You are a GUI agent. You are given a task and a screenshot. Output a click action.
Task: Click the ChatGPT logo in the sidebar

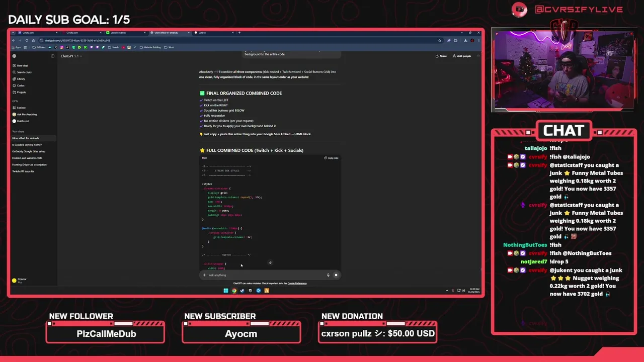coord(14,56)
